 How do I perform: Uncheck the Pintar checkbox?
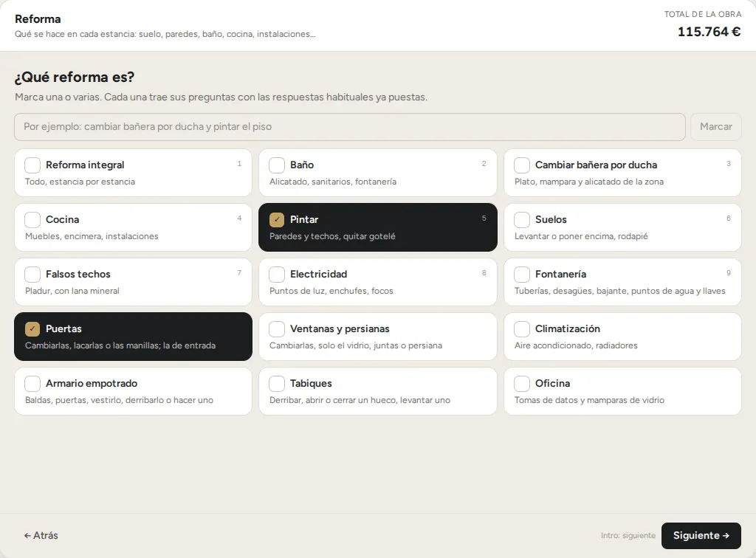(x=277, y=220)
